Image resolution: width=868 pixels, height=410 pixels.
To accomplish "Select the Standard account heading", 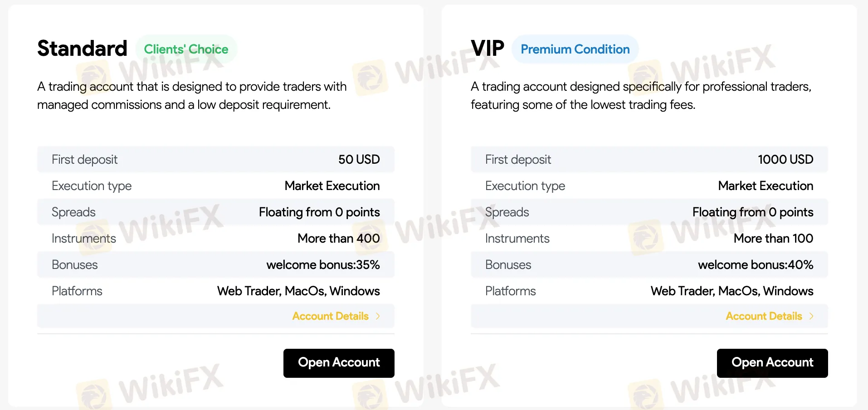I will coord(82,48).
